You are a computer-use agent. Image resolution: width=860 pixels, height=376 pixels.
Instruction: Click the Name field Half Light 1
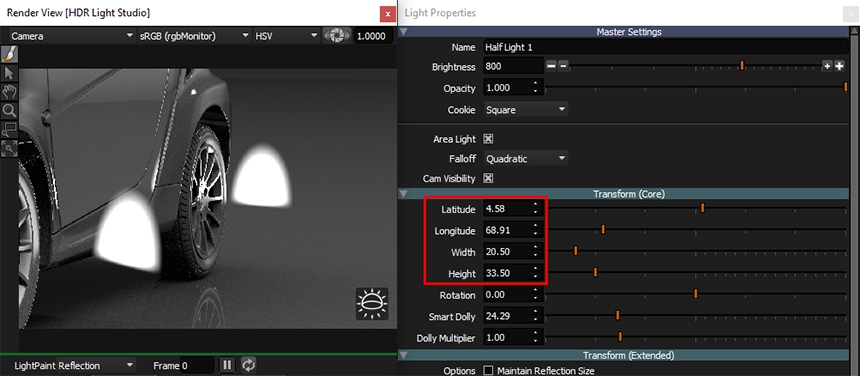[x=666, y=48]
